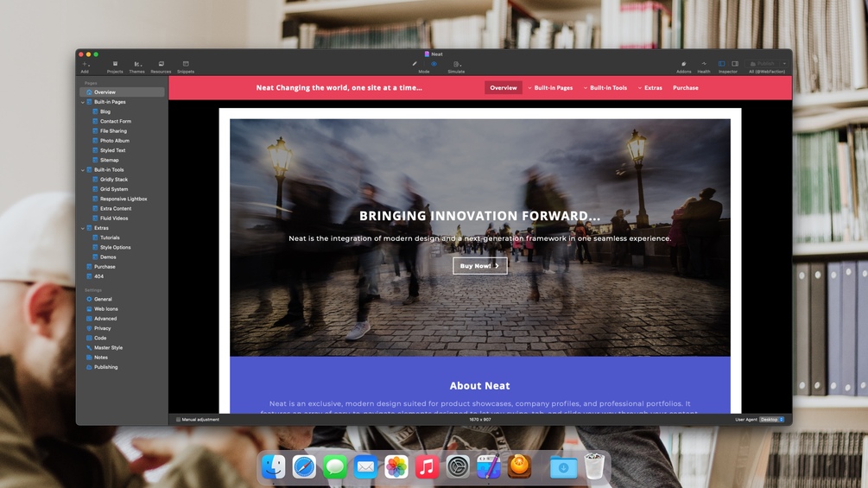Select the Tutorials page
The image size is (868, 488).
point(110,238)
